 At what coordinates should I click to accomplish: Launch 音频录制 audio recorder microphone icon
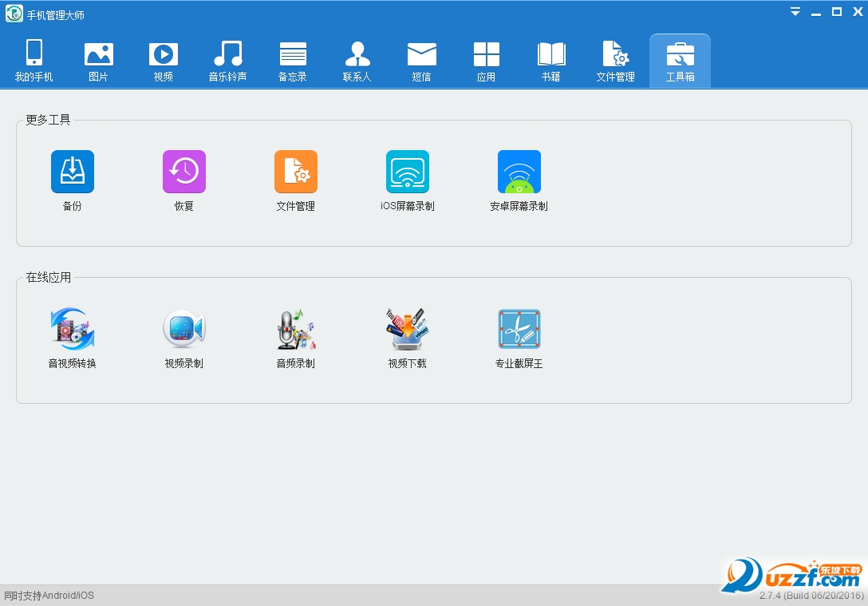coord(296,329)
